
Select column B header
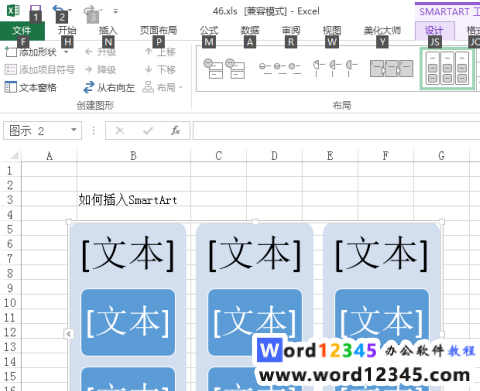tap(133, 155)
